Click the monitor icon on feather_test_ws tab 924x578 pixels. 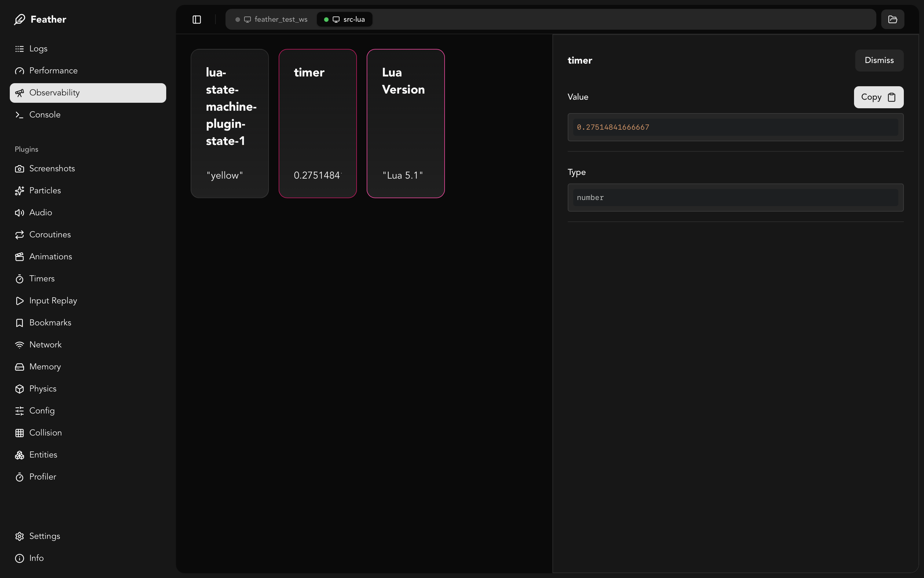(x=248, y=20)
